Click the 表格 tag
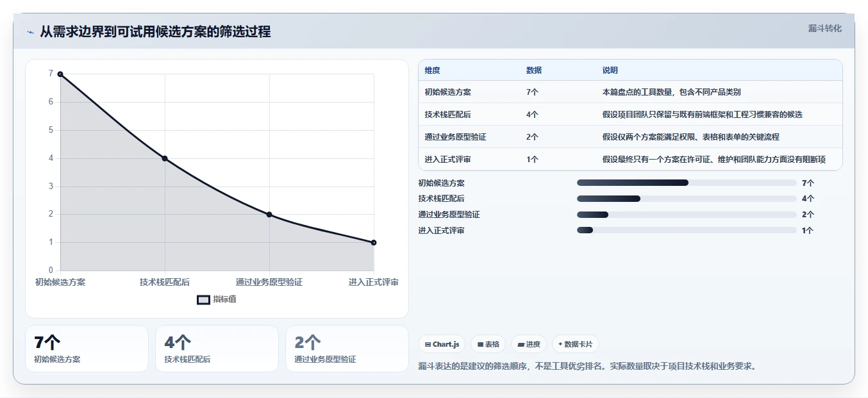 (488, 344)
